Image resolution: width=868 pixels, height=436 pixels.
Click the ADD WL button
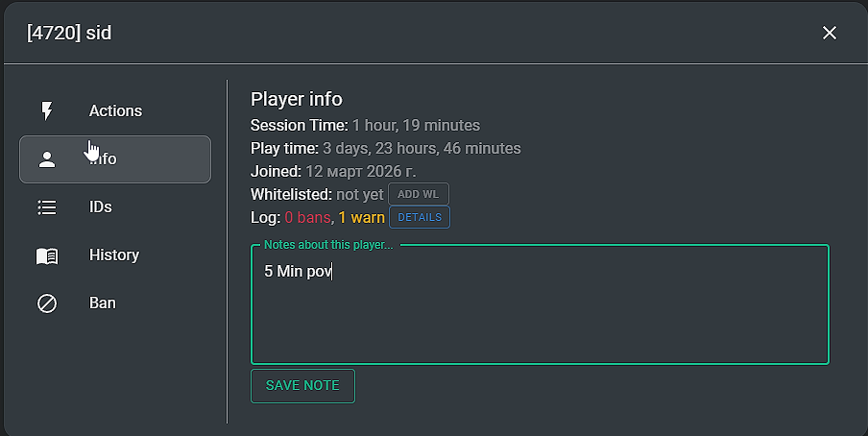pyautogui.click(x=419, y=194)
